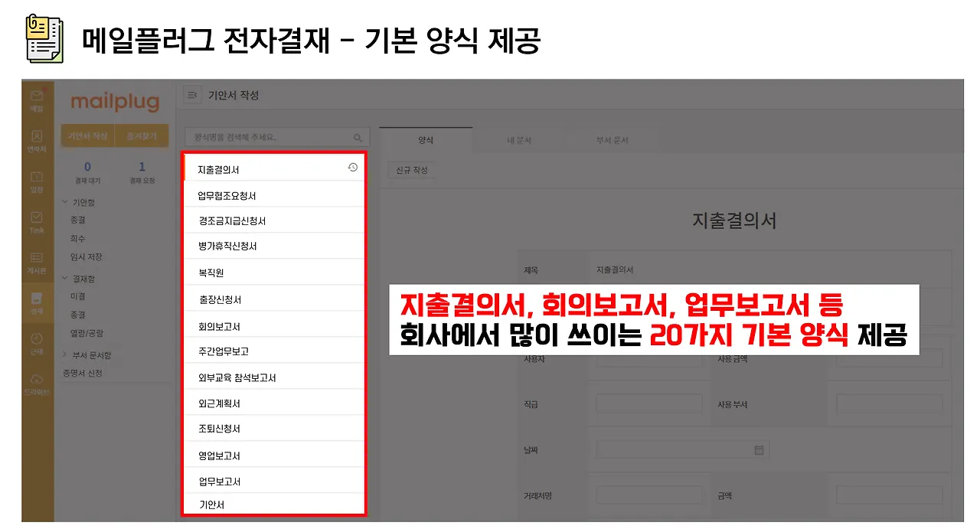
Task: Collapse the 기안함 folder
Action: [x=64, y=203]
